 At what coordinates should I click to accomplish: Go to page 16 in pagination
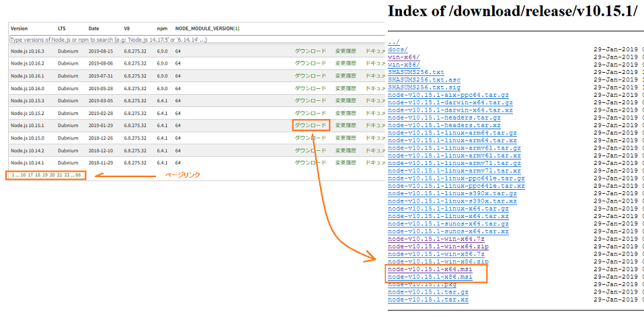[24, 175]
